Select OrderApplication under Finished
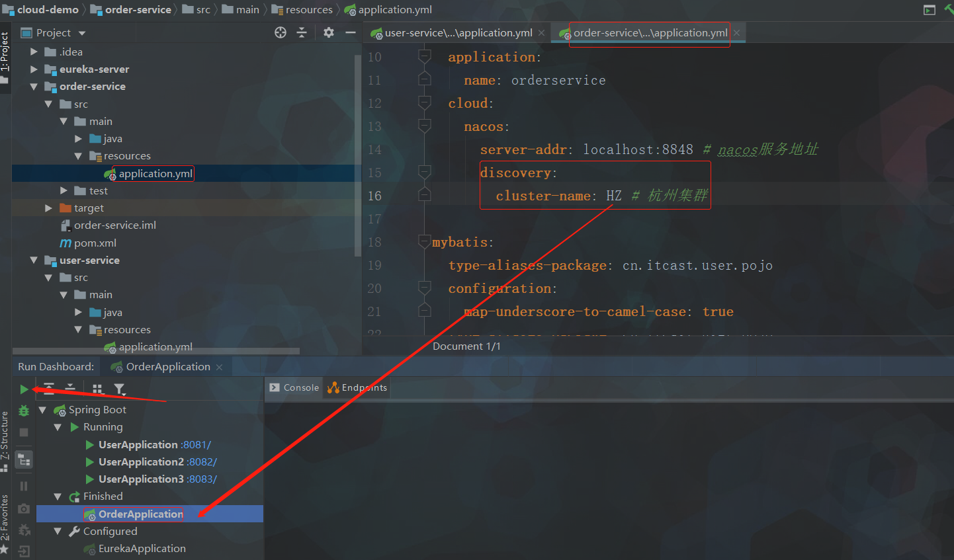The image size is (954, 560). point(141,514)
